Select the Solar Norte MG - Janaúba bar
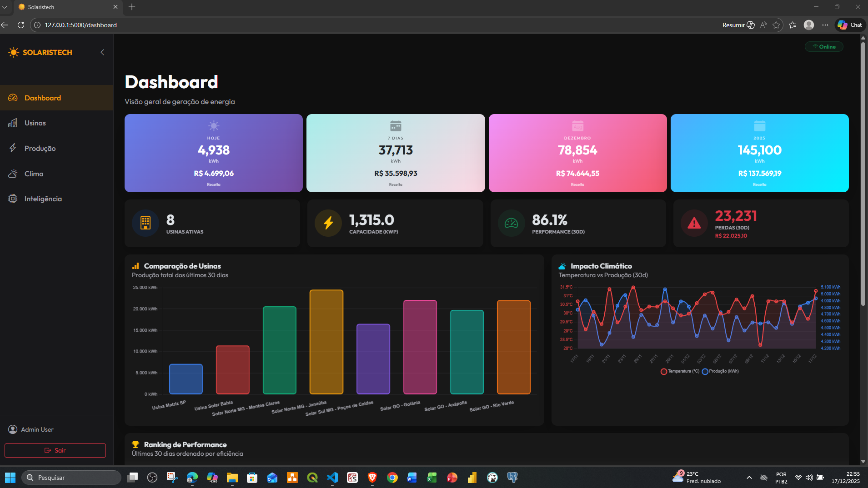This screenshot has width=868, height=488. point(326,342)
